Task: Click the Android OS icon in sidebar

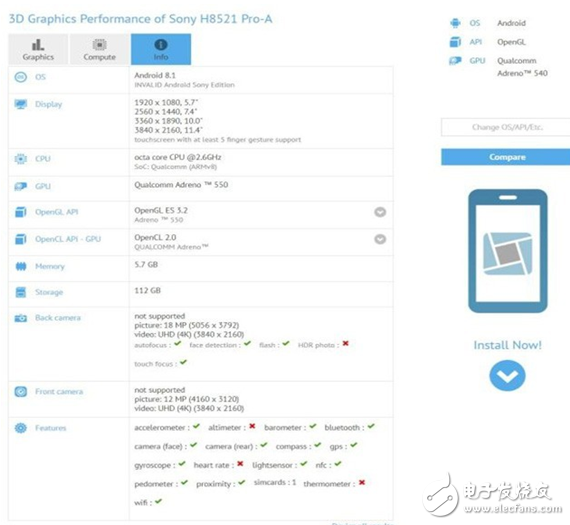Action: (x=455, y=23)
